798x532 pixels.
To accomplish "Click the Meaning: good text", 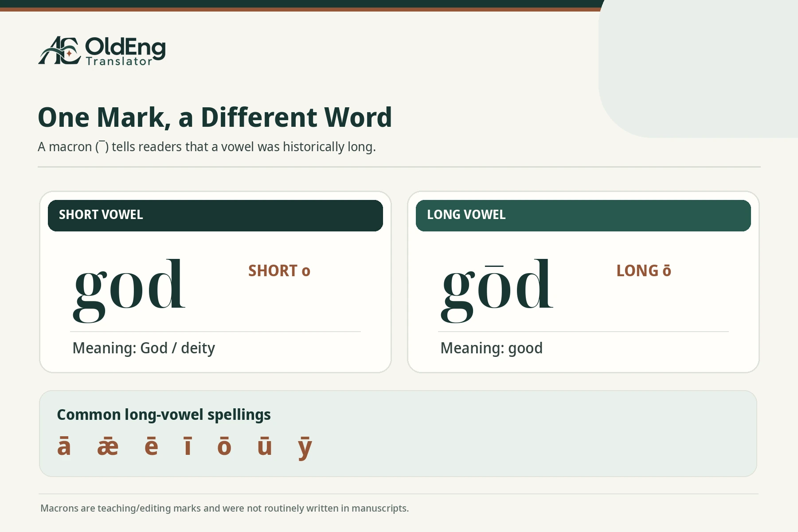I will (x=491, y=348).
